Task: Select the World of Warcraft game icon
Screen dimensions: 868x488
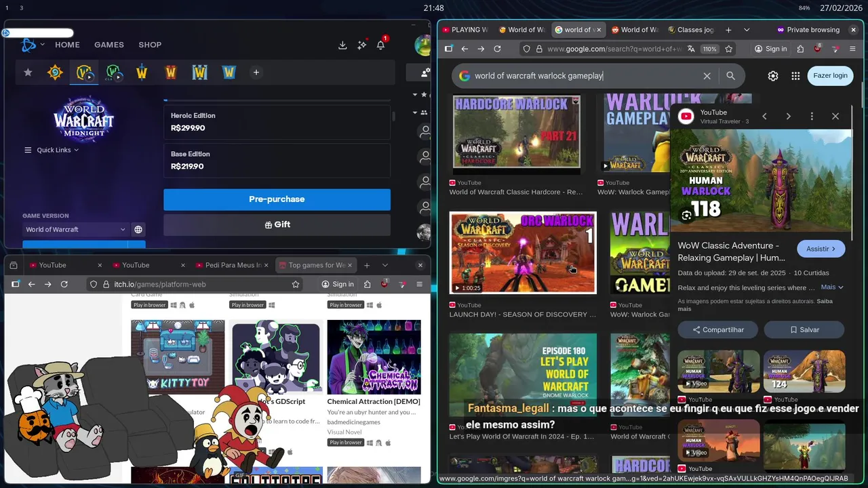Action: pos(84,73)
